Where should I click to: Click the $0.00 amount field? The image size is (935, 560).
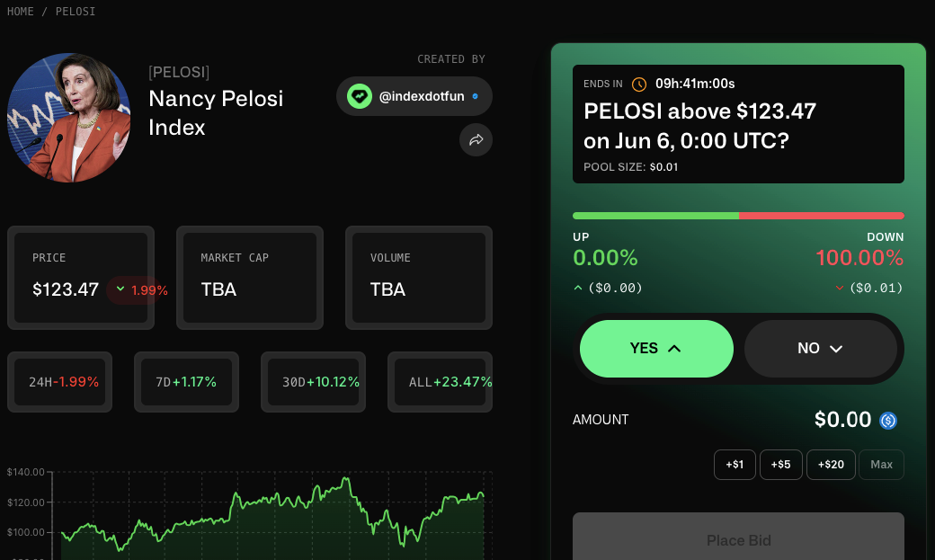(842, 420)
